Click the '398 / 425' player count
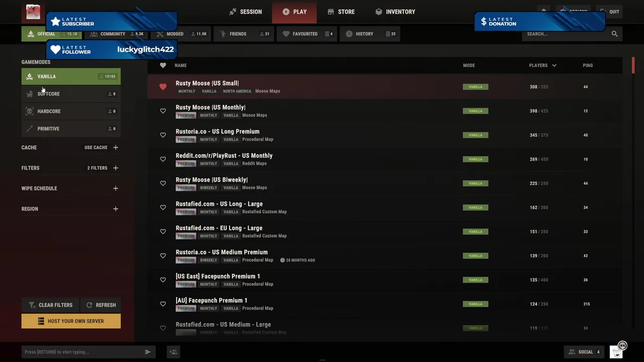644x362 pixels. coord(539,111)
